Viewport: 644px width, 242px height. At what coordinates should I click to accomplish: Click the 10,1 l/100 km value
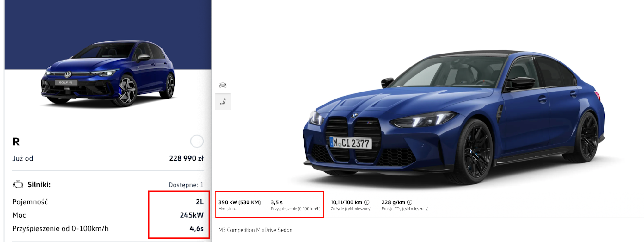pyautogui.click(x=346, y=202)
